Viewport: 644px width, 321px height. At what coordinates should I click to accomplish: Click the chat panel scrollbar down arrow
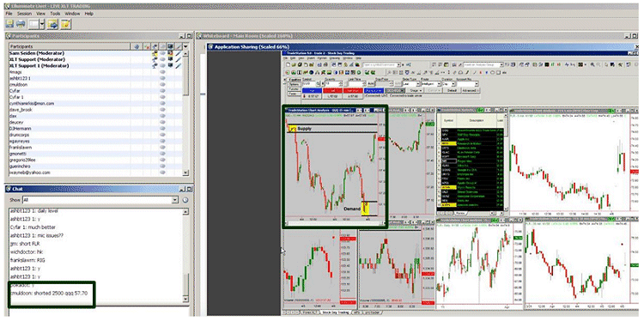[x=185, y=300]
